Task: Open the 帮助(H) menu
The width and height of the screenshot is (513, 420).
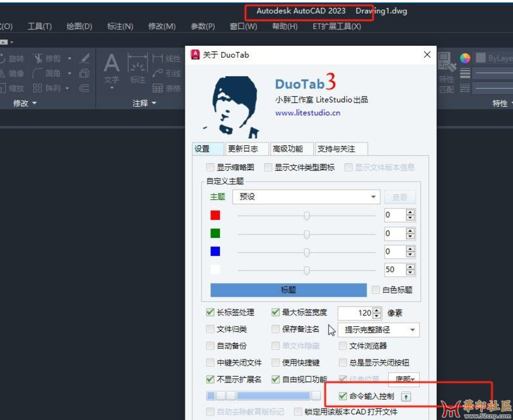Action: coord(284,26)
